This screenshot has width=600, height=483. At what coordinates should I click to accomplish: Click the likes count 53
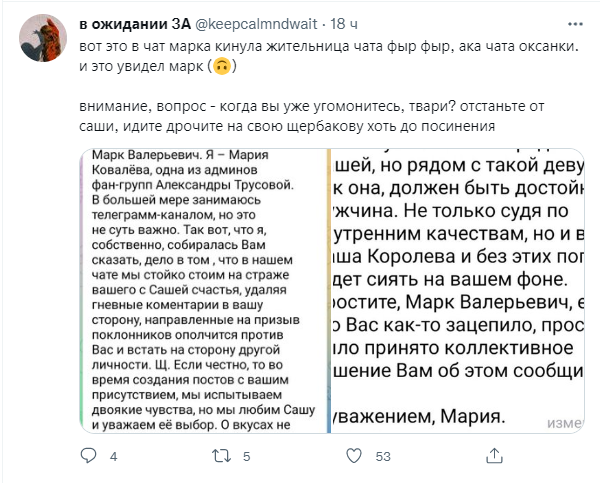[382, 457]
